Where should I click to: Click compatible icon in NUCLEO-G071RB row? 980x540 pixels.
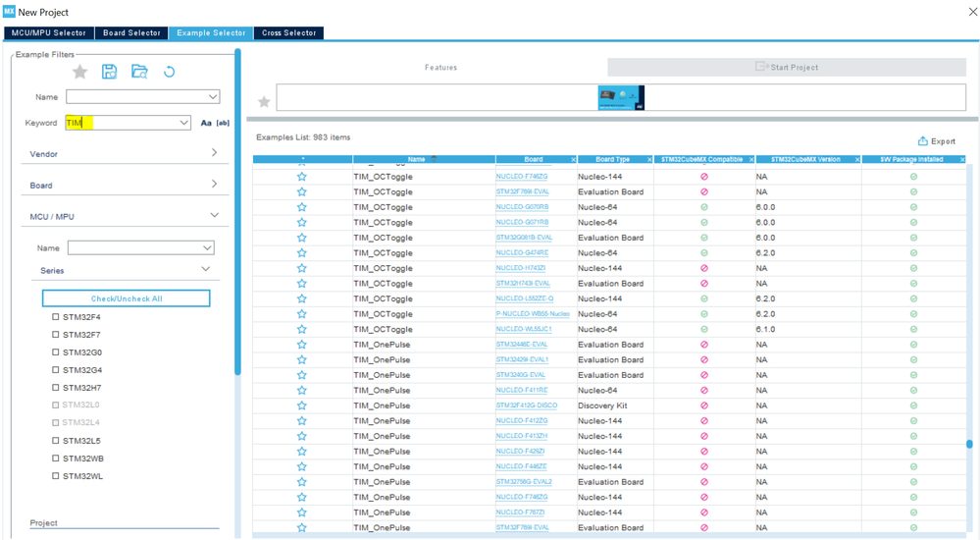[704, 222]
